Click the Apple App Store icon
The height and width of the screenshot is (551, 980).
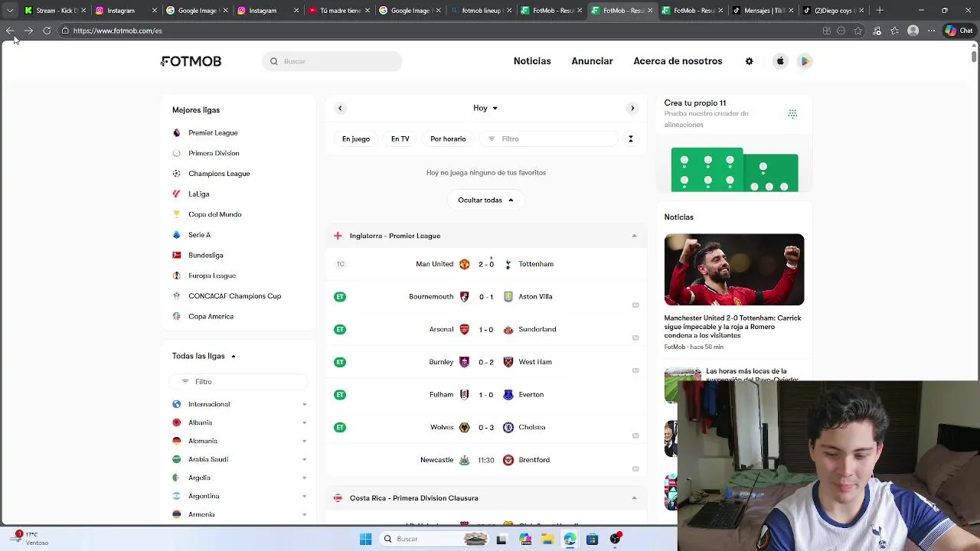pos(780,61)
